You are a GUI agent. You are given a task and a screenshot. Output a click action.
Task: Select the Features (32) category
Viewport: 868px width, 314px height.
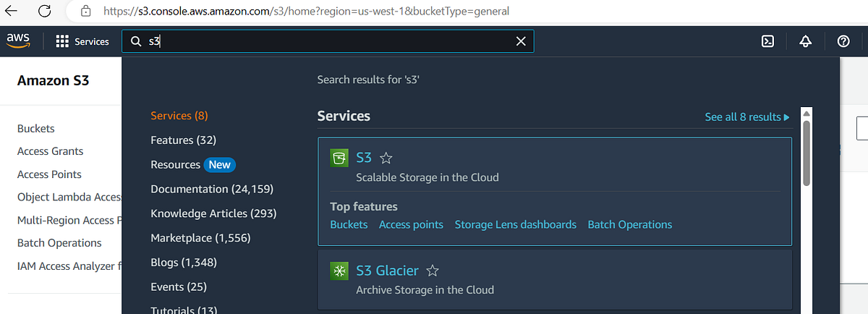click(183, 140)
